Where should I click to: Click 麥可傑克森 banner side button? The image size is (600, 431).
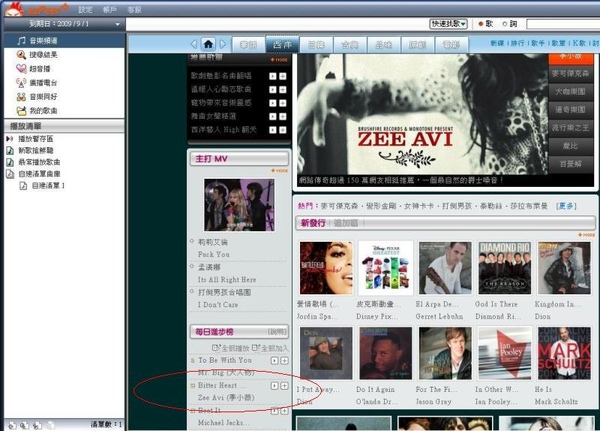click(x=570, y=73)
